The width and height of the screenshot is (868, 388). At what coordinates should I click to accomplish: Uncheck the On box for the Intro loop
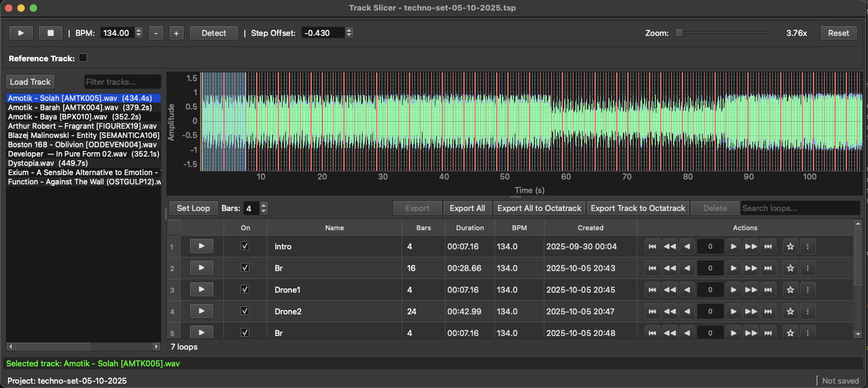click(245, 246)
